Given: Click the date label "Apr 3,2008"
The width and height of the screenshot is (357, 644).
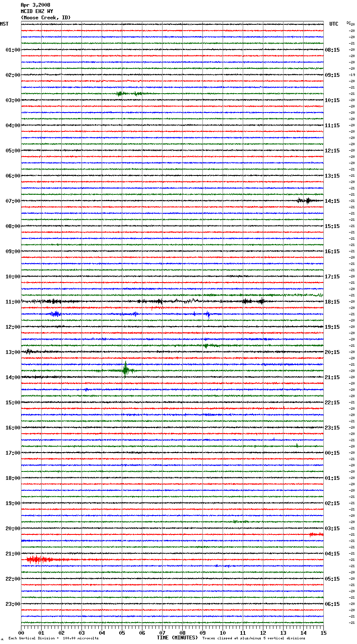Looking at the screenshot, I should pyautogui.click(x=35, y=5).
